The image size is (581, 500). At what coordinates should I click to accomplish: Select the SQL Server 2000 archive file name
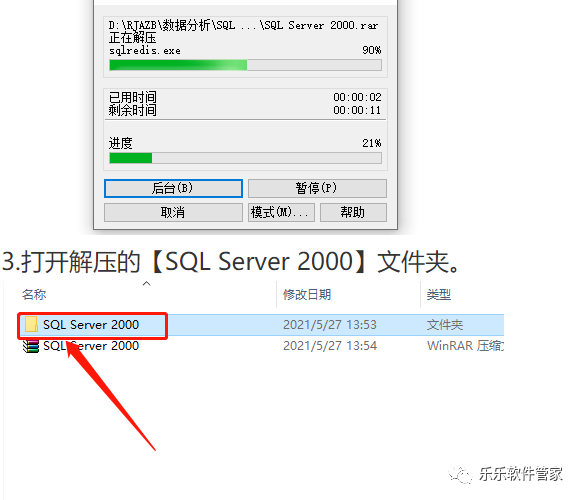coord(91,346)
